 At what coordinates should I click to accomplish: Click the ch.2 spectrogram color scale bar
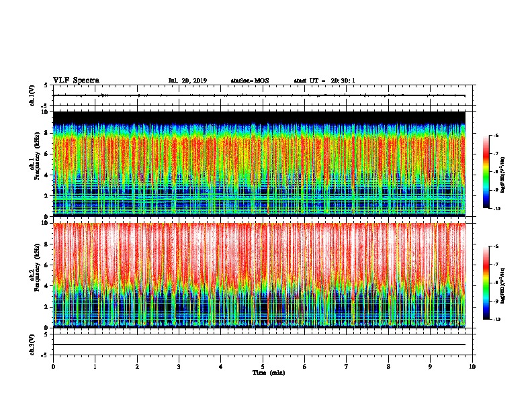point(486,283)
